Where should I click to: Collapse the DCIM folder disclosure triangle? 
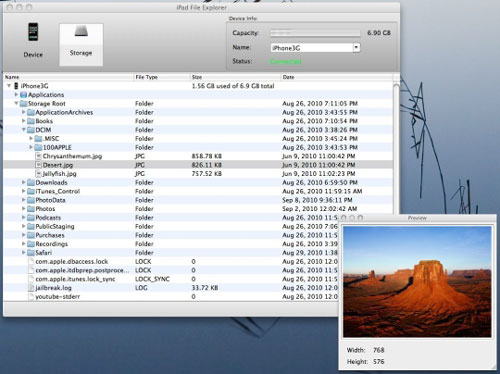click(x=24, y=130)
